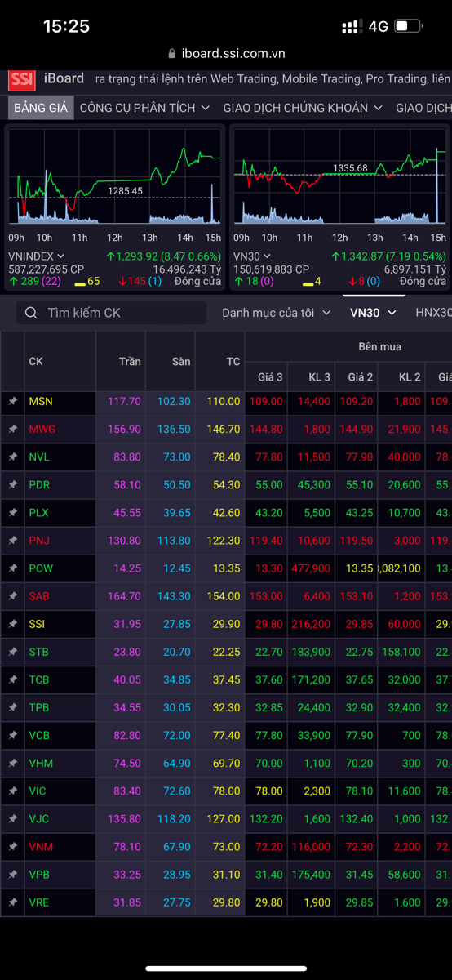Click the pin icon next to VNM
The image size is (452, 980).
(12, 846)
